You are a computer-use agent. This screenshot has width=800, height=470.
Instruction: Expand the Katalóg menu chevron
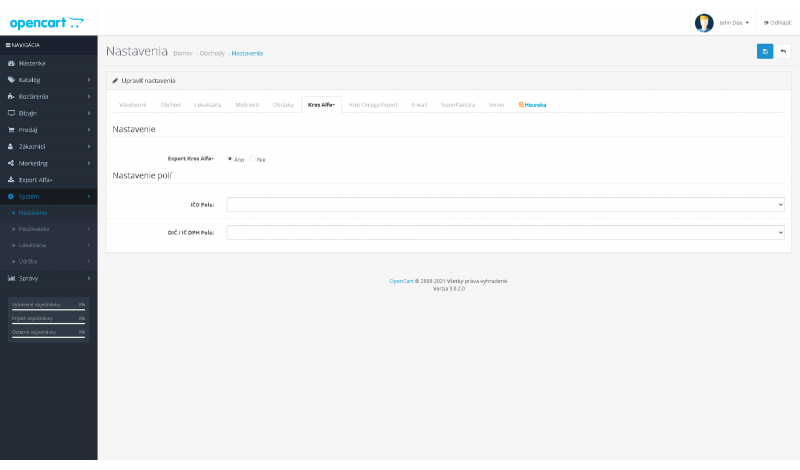89,80
